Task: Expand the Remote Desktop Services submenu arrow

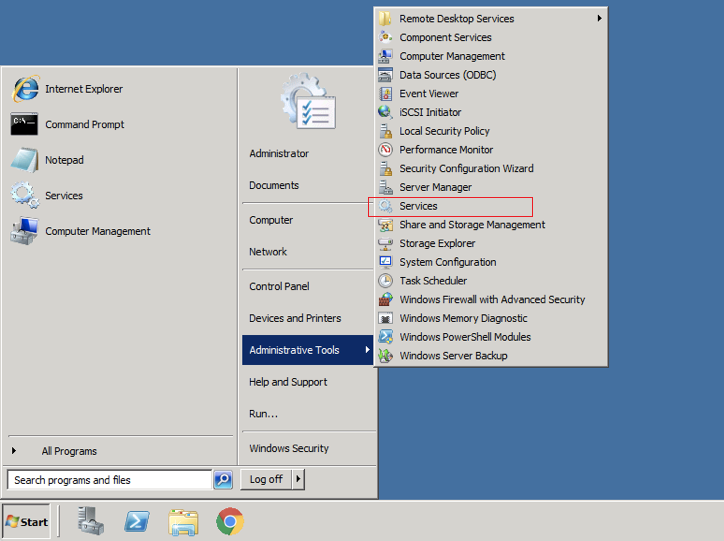Action: [599, 18]
